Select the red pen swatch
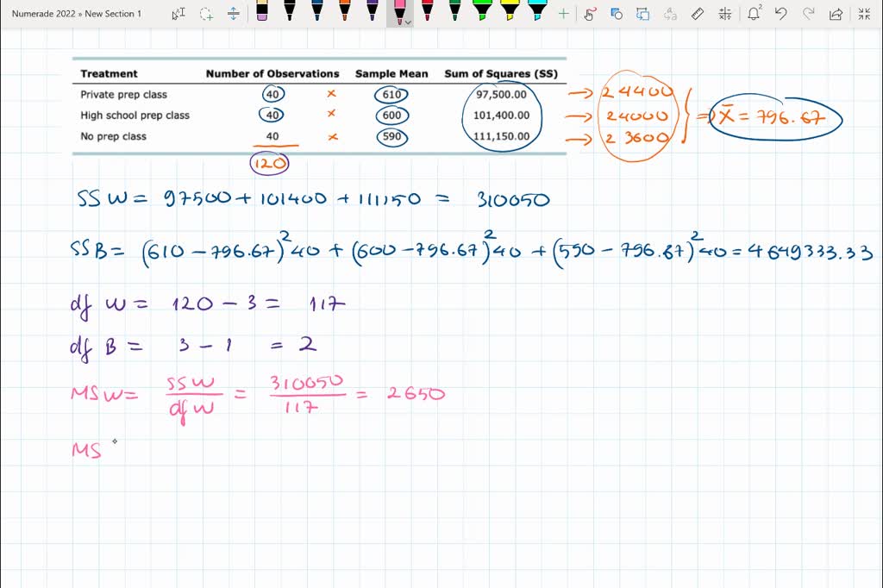883x588 pixels. point(427,12)
